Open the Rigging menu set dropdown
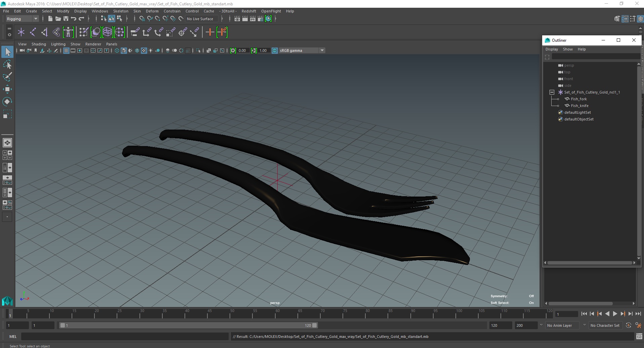Image resolution: width=644 pixels, height=348 pixels. click(x=22, y=19)
